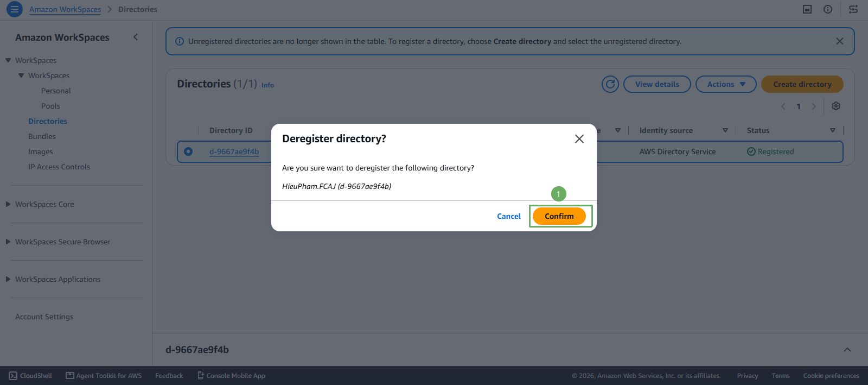Viewport: 868px width, 385px height.
Task: Open table preferences gear icon
Action: (836, 106)
